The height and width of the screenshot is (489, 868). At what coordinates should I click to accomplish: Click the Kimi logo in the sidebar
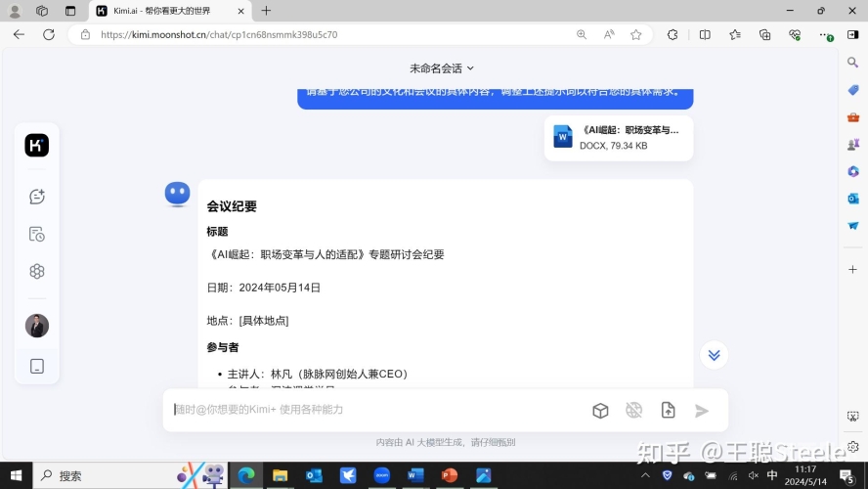(x=36, y=145)
